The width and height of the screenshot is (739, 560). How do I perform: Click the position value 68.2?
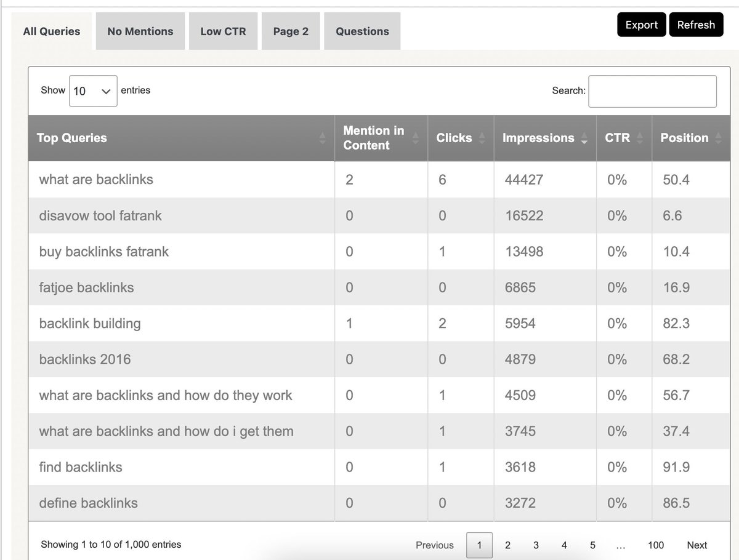(676, 359)
